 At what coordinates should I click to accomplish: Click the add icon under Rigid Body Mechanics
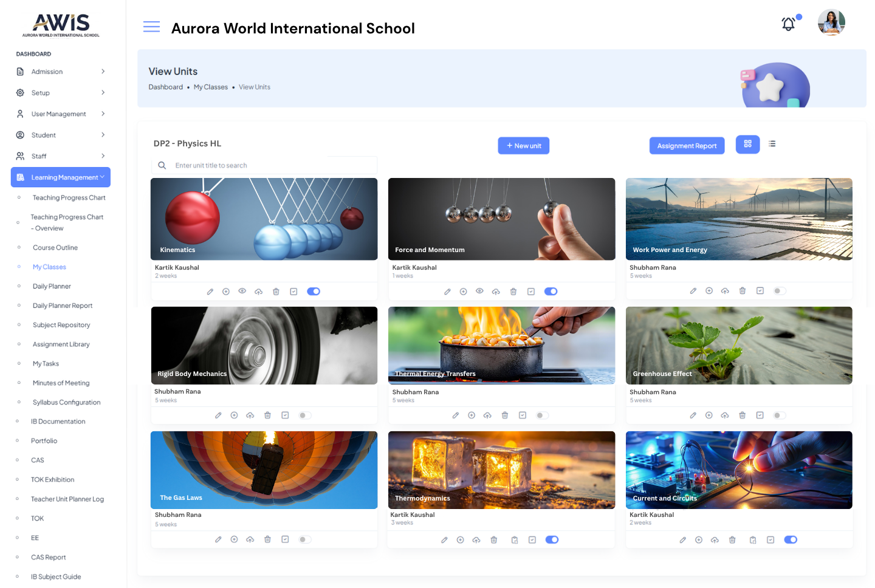click(234, 415)
